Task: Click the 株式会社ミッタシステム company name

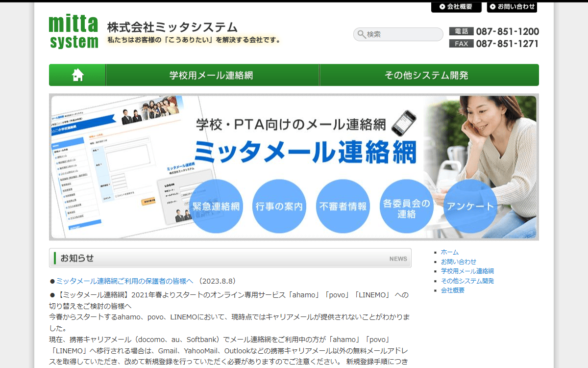Action: pyautogui.click(x=172, y=27)
